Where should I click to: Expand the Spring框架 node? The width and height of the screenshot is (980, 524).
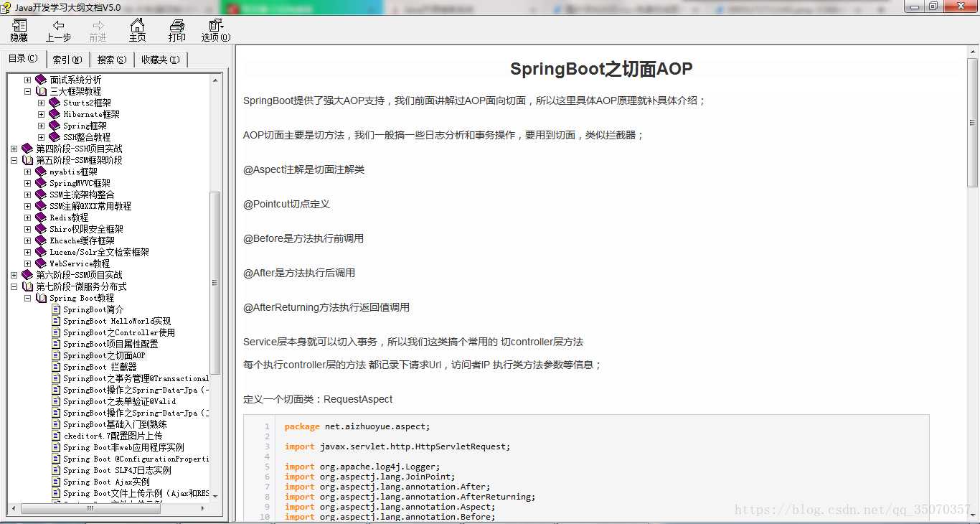42,126
